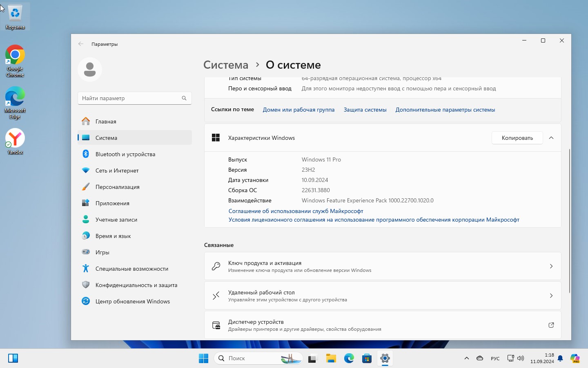The image size is (588, 368).
Task: Open the Remote Desktop settings row
Action: point(383,296)
